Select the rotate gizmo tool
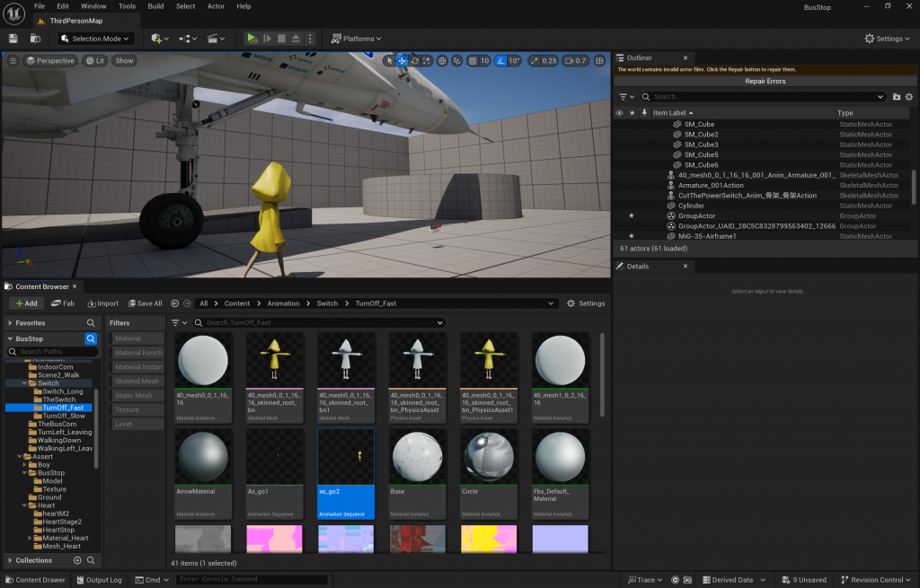Image resolution: width=920 pixels, height=588 pixels. click(414, 60)
